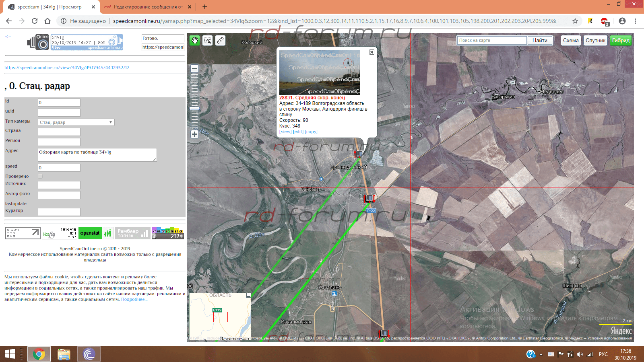Click the [edit] link in balloon
Image resolution: width=644 pixels, height=362 pixels.
298,132
